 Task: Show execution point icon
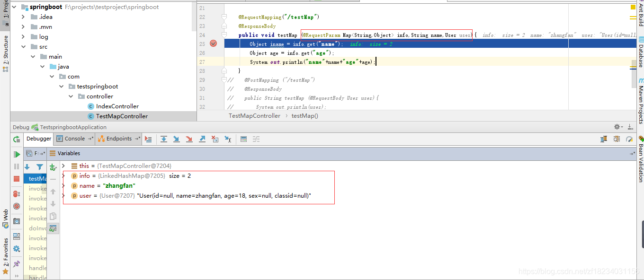click(x=148, y=139)
